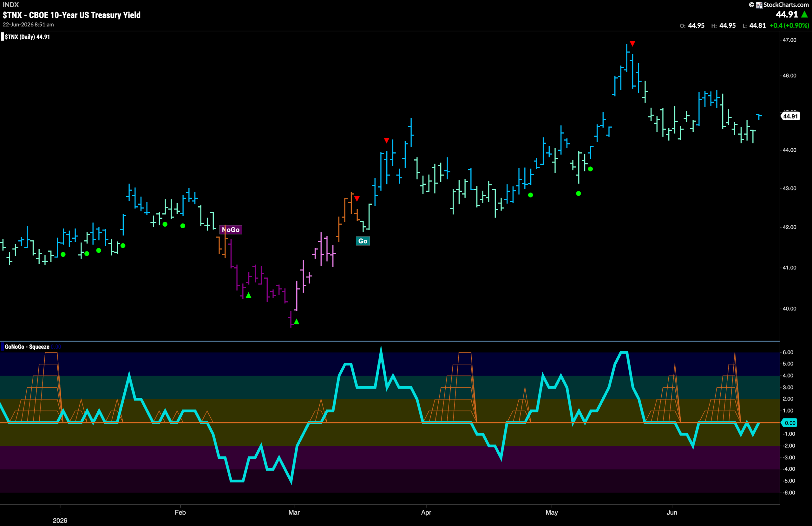
Task: Click the May label on time axis
Action: [x=552, y=512]
